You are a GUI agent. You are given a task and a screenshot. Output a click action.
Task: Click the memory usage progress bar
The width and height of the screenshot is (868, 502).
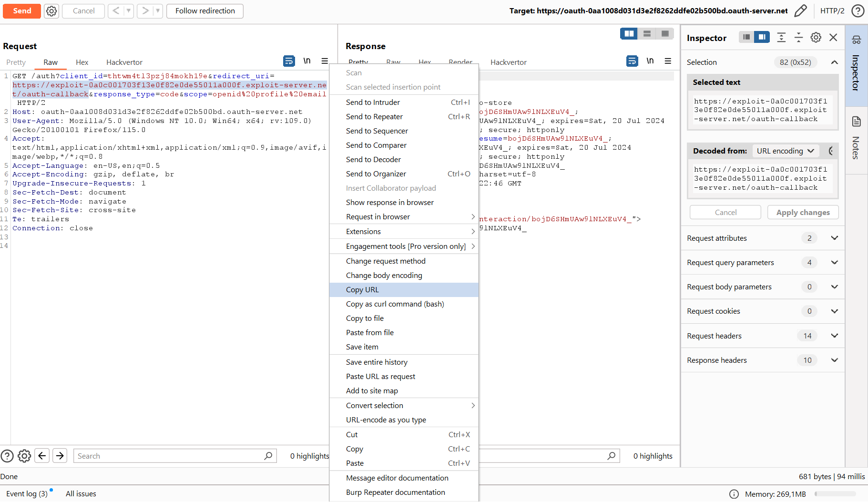click(835, 494)
